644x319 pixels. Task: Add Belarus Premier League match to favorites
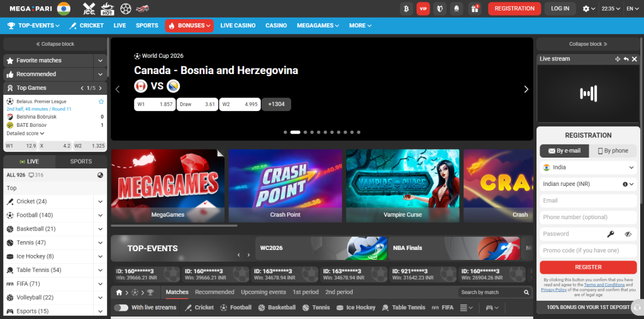[x=101, y=101]
